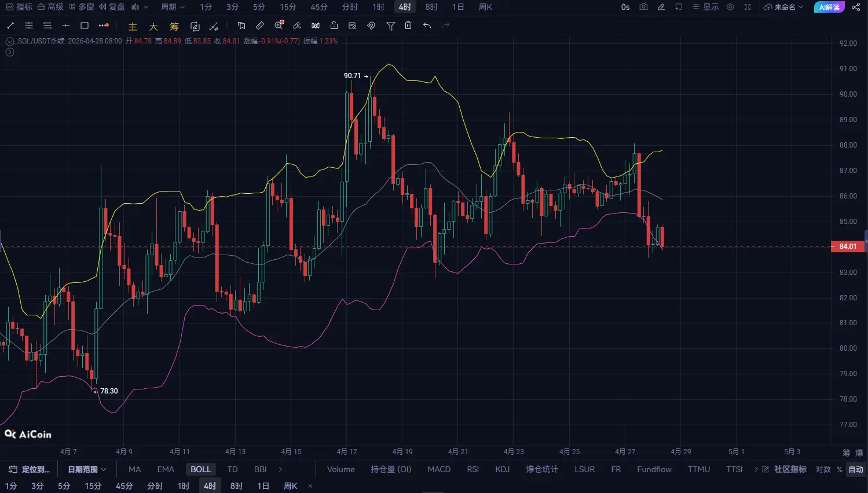Click the 主 main-force indicator icon
The width and height of the screenshot is (868, 493).
[133, 27]
